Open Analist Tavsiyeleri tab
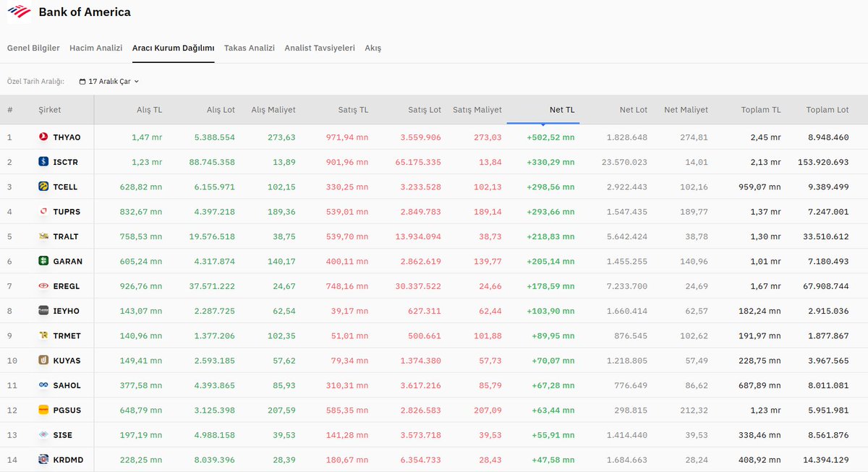 point(320,48)
